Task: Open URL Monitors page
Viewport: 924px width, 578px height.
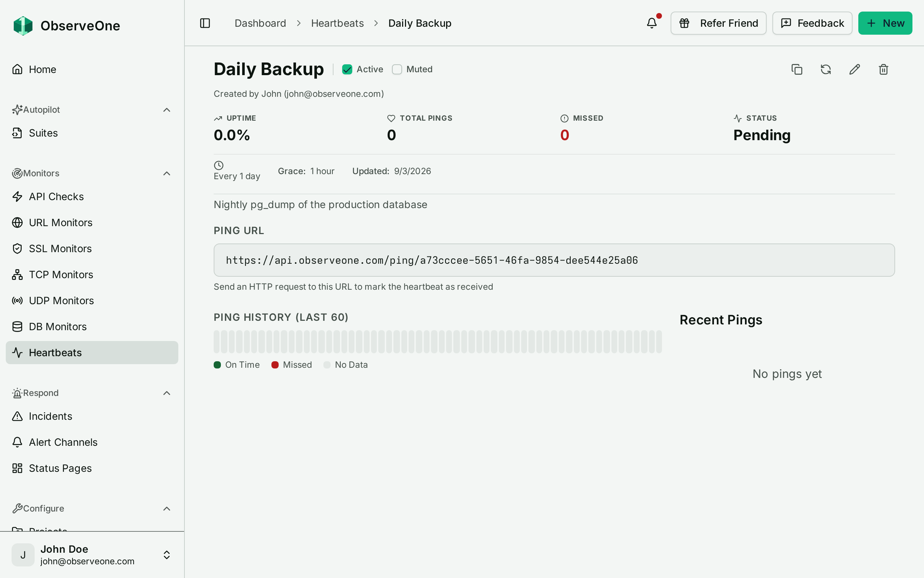Action: (92, 223)
